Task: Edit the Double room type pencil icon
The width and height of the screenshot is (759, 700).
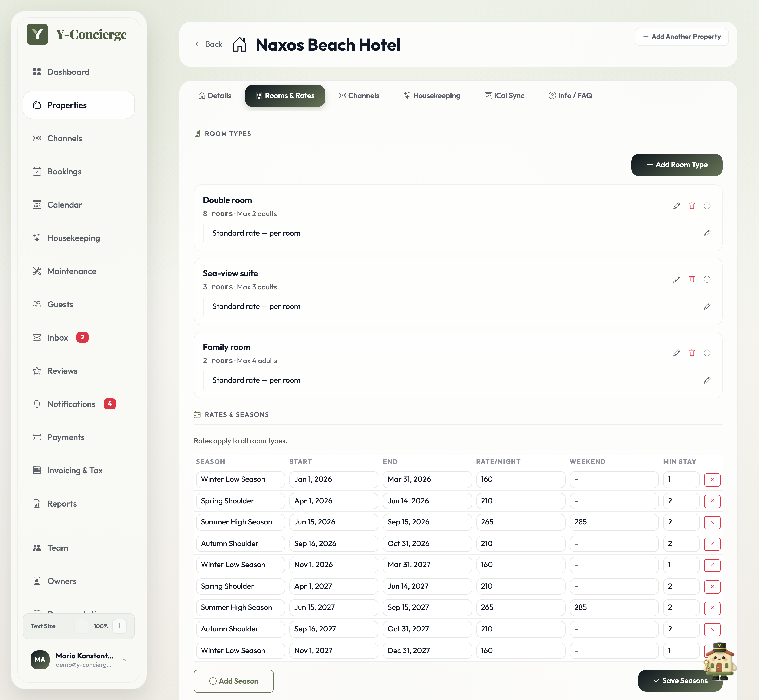Action: pyautogui.click(x=676, y=206)
